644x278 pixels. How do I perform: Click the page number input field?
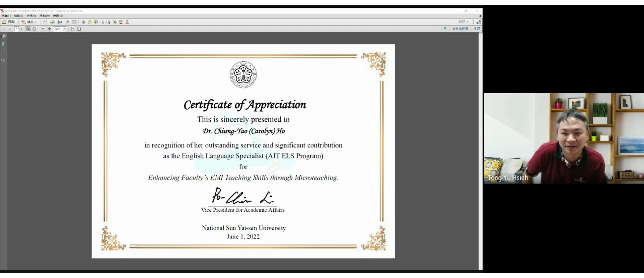click(16, 29)
